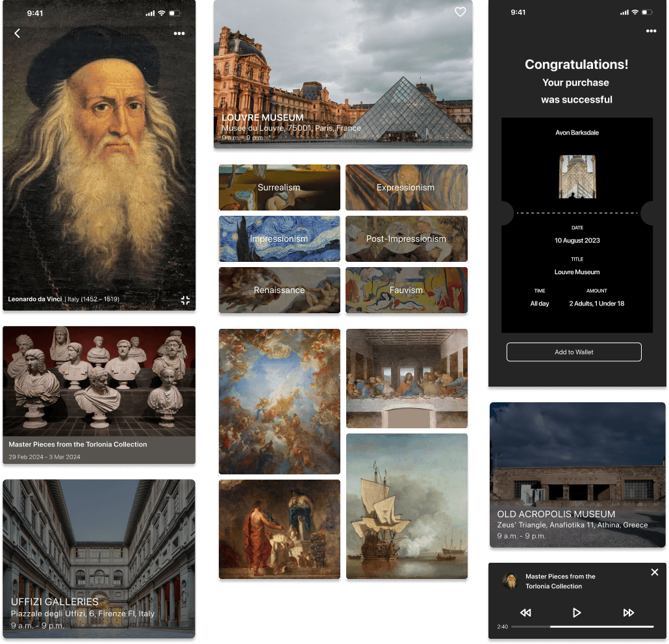Click the 'Avon Barksdale' ticket holder name
The image size is (669, 644).
click(577, 133)
